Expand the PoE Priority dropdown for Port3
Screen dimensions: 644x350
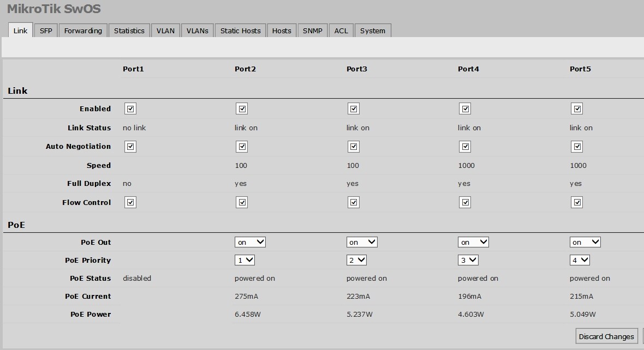pos(356,261)
